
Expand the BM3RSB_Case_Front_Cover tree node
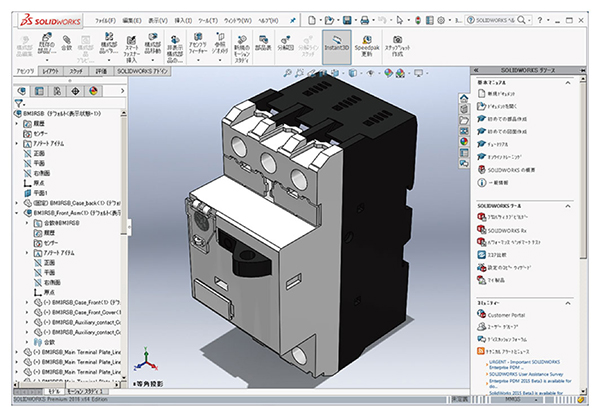pyautogui.click(x=27, y=312)
